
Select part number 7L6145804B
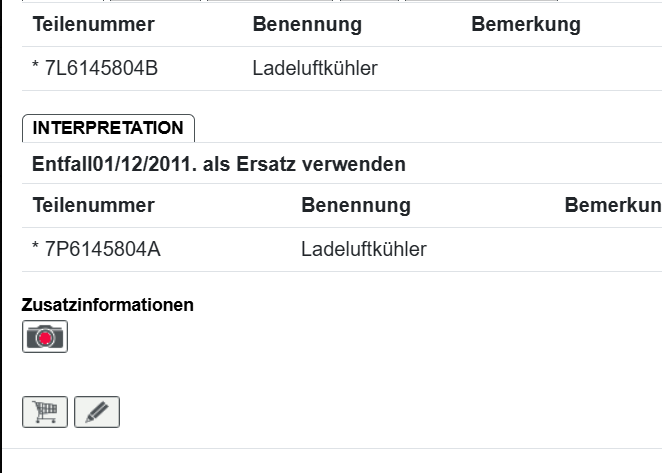tap(101, 69)
